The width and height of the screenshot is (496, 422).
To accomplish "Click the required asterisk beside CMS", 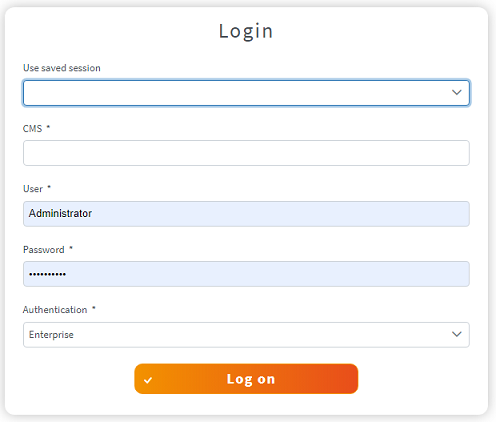I will click(x=48, y=127).
